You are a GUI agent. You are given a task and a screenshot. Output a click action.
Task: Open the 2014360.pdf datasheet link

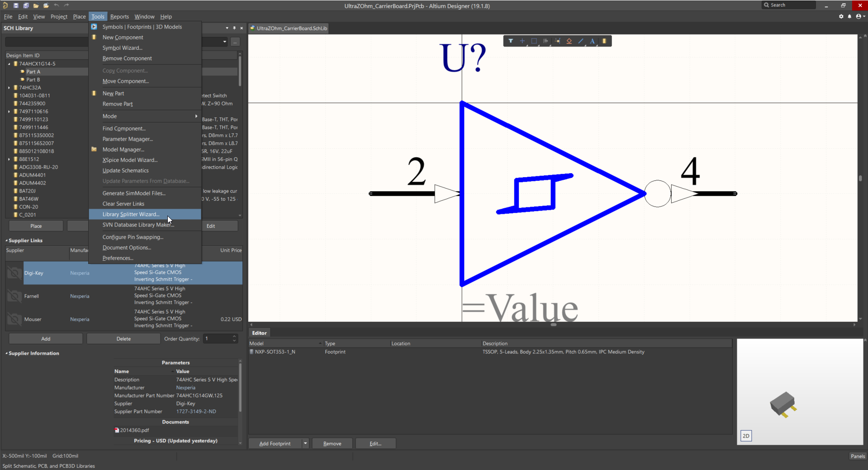(134, 430)
